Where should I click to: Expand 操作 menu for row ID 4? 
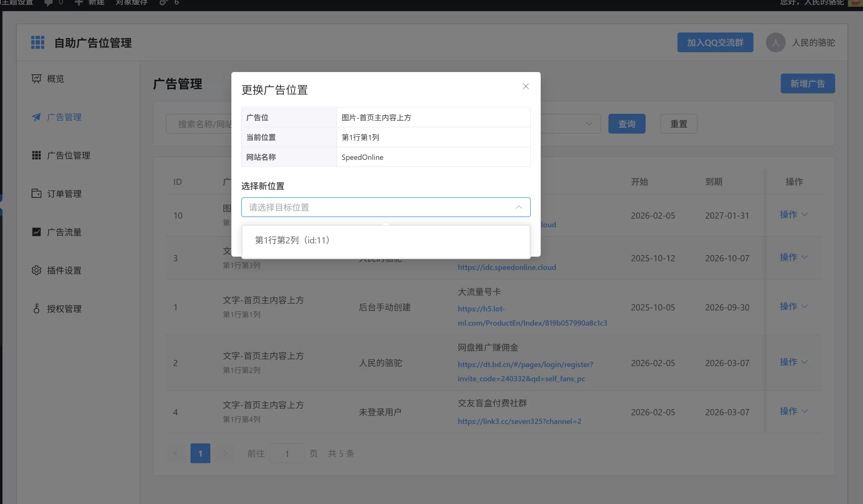click(x=793, y=411)
